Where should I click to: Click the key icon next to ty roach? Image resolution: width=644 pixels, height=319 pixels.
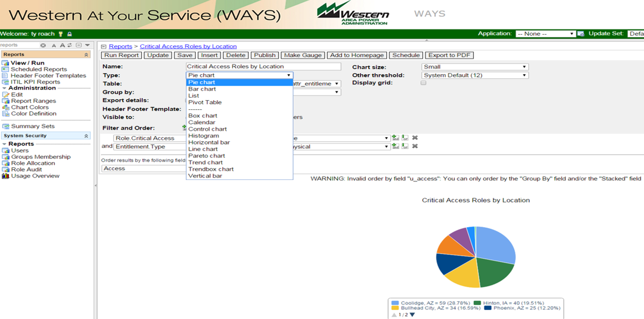pyautogui.click(x=61, y=34)
